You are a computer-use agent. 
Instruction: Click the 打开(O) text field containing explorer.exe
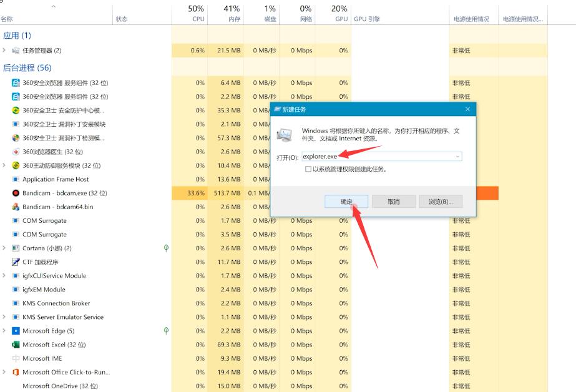(382, 157)
